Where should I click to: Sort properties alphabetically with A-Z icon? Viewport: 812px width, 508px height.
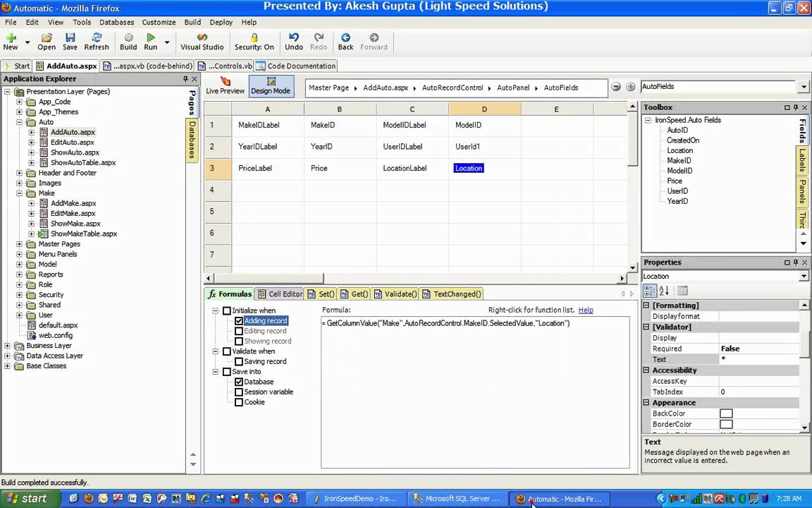(664, 291)
